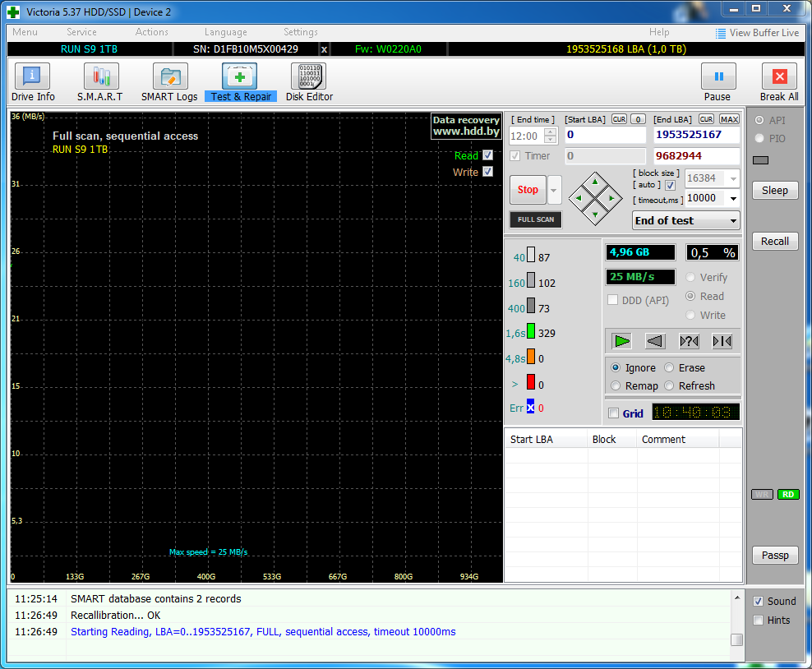The height and width of the screenshot is (669, 812).
Task: Pause the running scan
Action: point(717,82)
